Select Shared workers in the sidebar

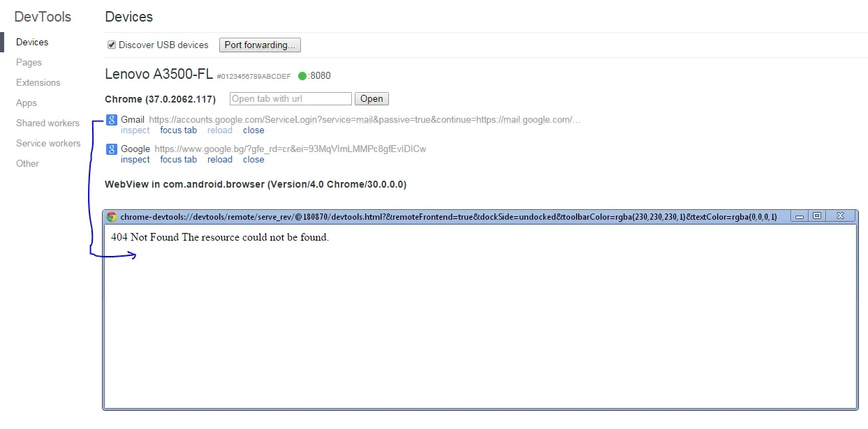(x=47, y=123)
